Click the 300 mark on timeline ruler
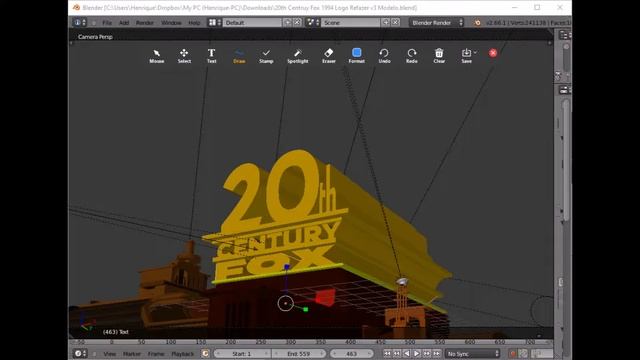640x360 pixels. coord(290,342)
